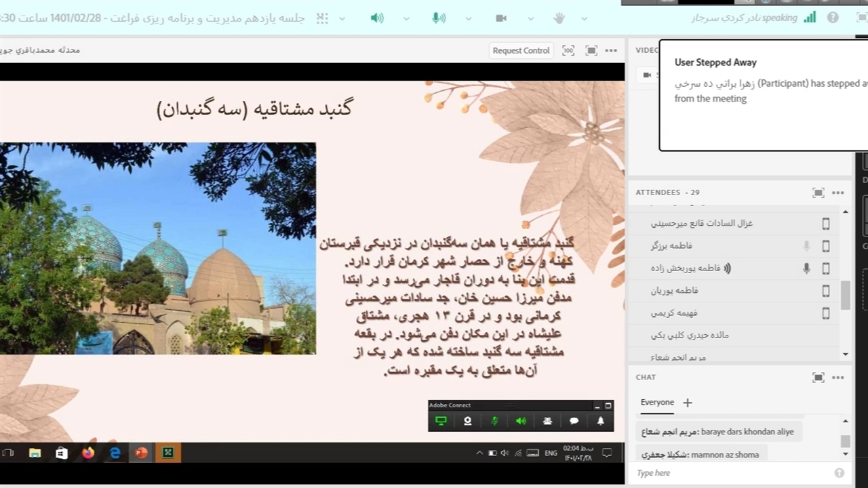
Task: Maximize the Attendees pod
Action: 818,192
